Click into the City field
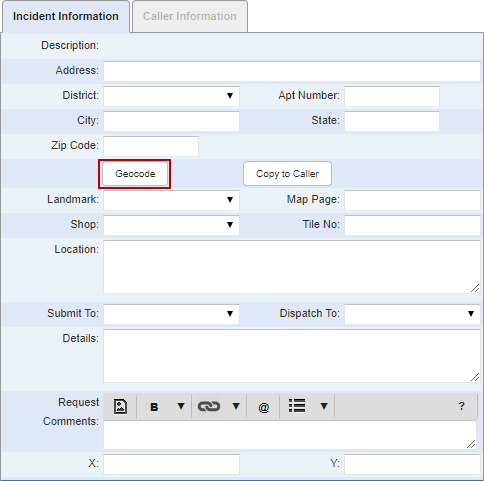Image resolution: width=484 pixels, height=481 pixels. click(x=171, y=121)
